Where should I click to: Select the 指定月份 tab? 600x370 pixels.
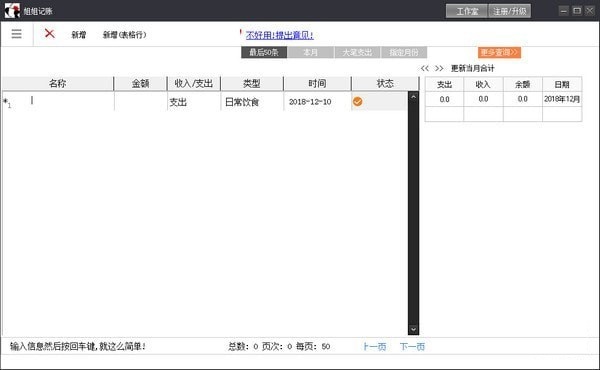pyautogui.click(x=404, y=52)
